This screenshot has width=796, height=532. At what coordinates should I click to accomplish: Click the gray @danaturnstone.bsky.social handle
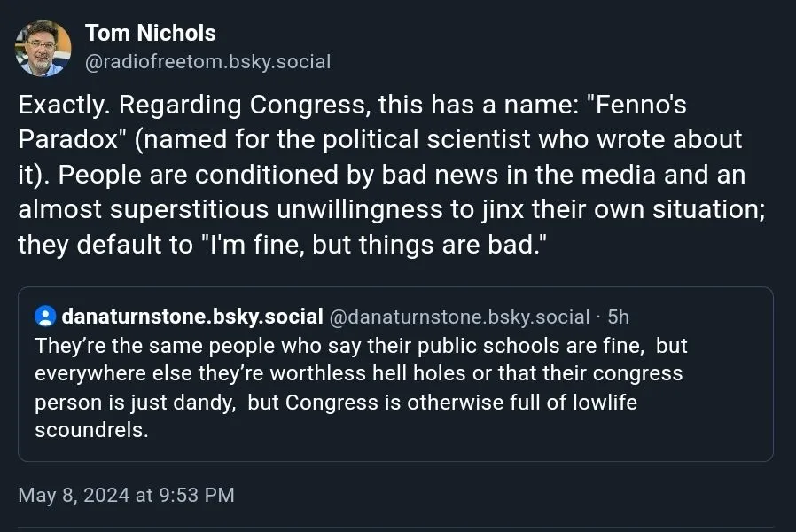pyautogui.click(x=459, y=317)
